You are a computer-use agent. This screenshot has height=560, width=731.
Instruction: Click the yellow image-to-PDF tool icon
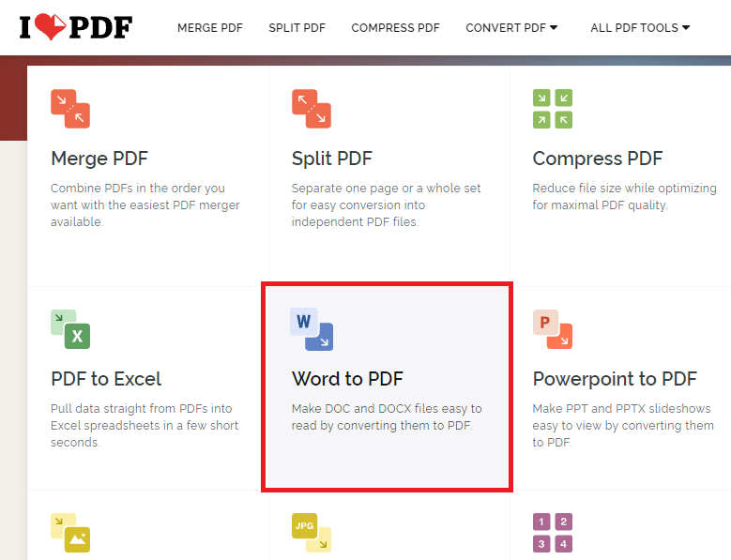pyautogui.click(x=70, y=533)
